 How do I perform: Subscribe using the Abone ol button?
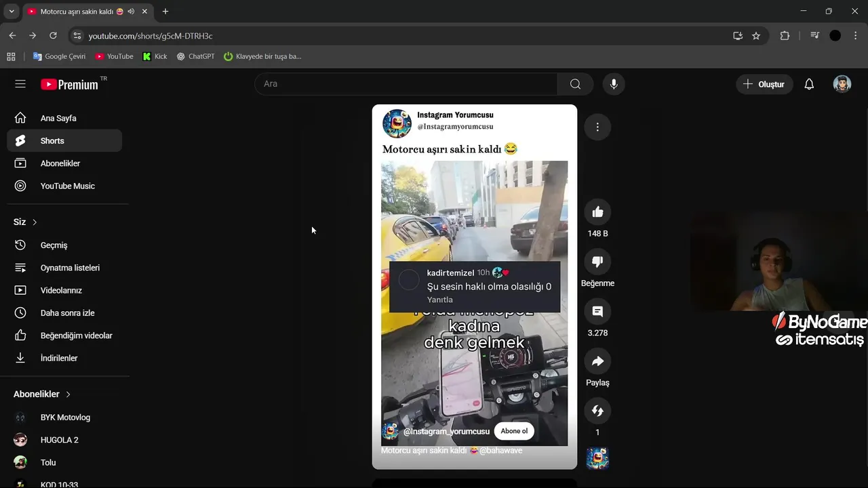click(514, 431)
